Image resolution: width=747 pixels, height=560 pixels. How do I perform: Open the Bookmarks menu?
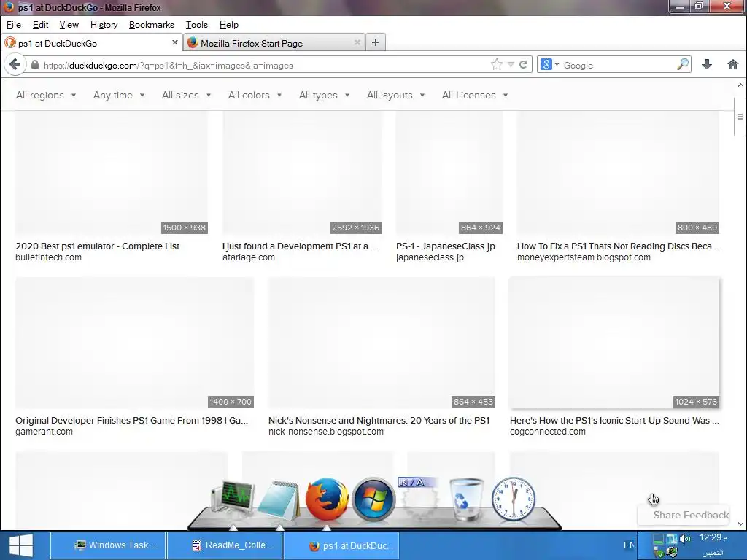point(152,25)
